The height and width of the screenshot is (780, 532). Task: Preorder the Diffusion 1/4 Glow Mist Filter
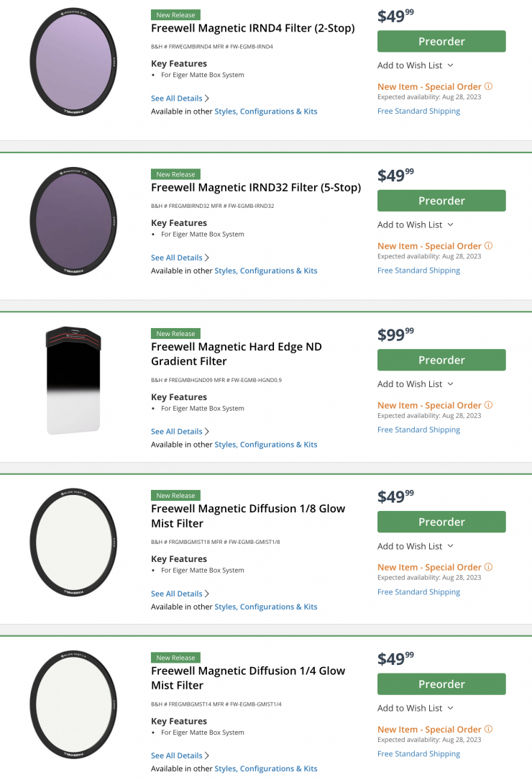point(441,684)
